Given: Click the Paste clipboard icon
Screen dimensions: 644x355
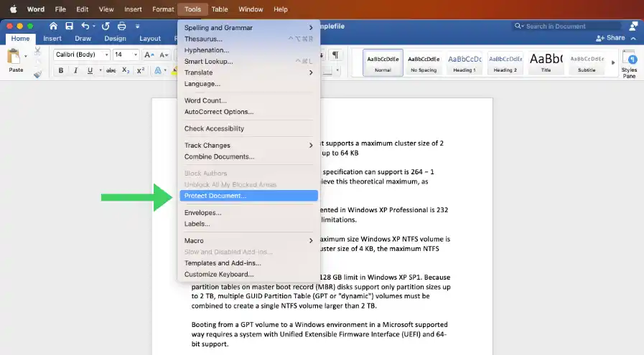Looking at the screenshot, I should [x=14, y=57].
